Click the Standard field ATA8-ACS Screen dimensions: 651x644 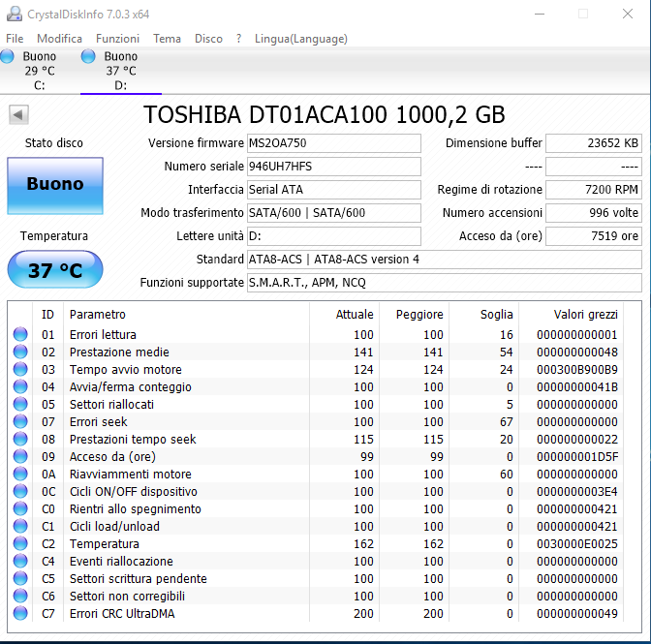tap(445, 260)
